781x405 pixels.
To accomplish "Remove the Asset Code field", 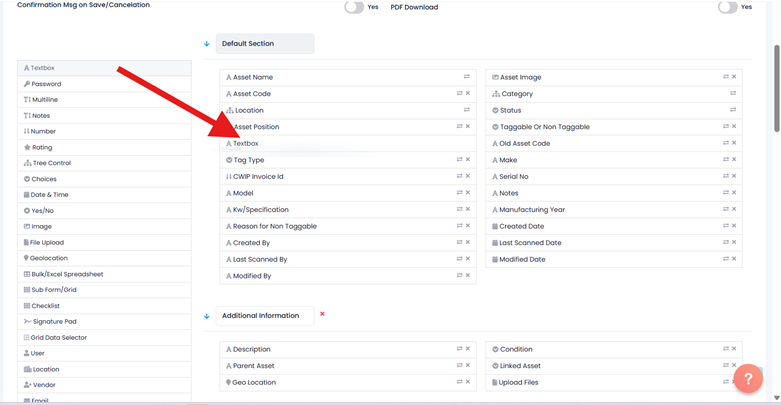I will [x=468, y=94].
